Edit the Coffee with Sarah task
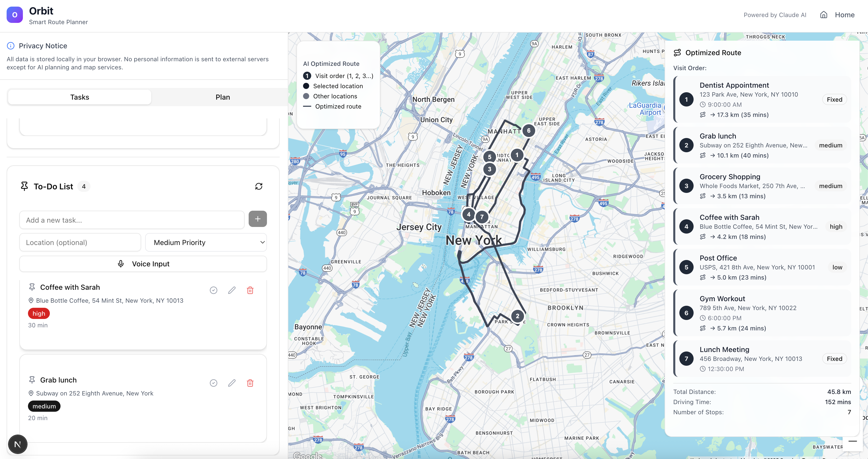Viewport: 868px width, 459px height. (x=232, y=290)
